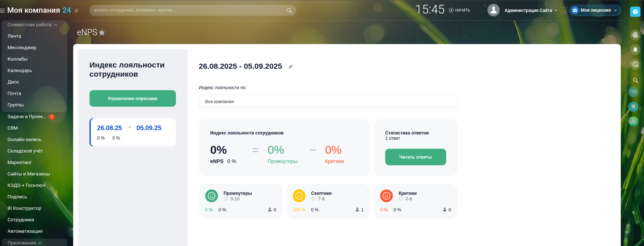Select the 26.08.25 – 05.09.25 survey card
Image resolution: width=644 pixels, height=246 pixels.
point(133,132)
